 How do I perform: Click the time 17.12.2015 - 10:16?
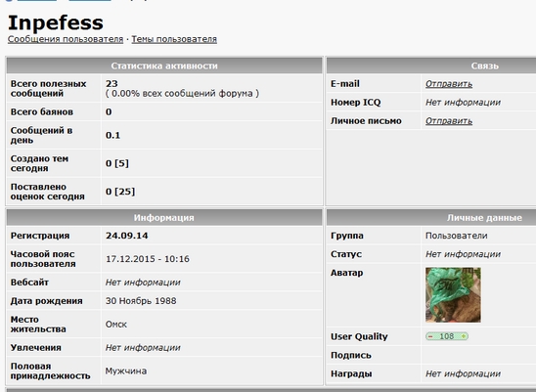(x=148, y=259)
